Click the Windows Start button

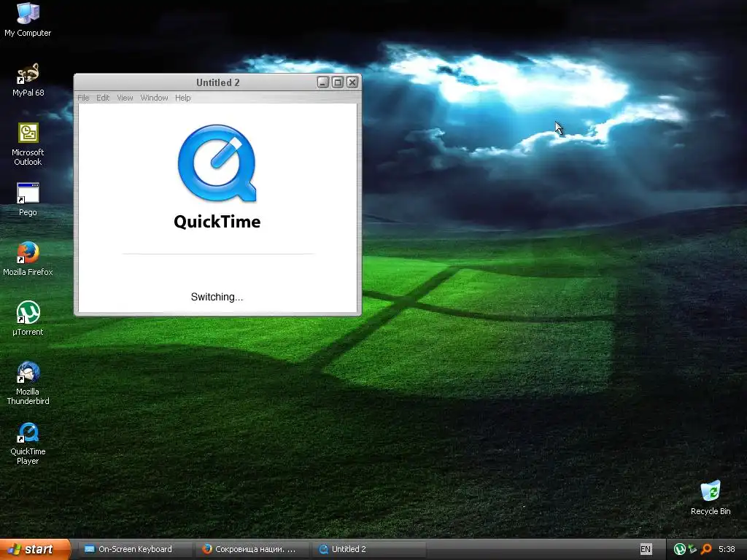click(x=35, y=549)
